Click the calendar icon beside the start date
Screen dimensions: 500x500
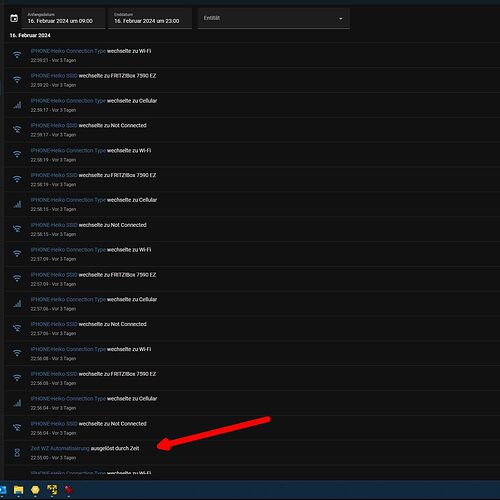click(14, 18)
